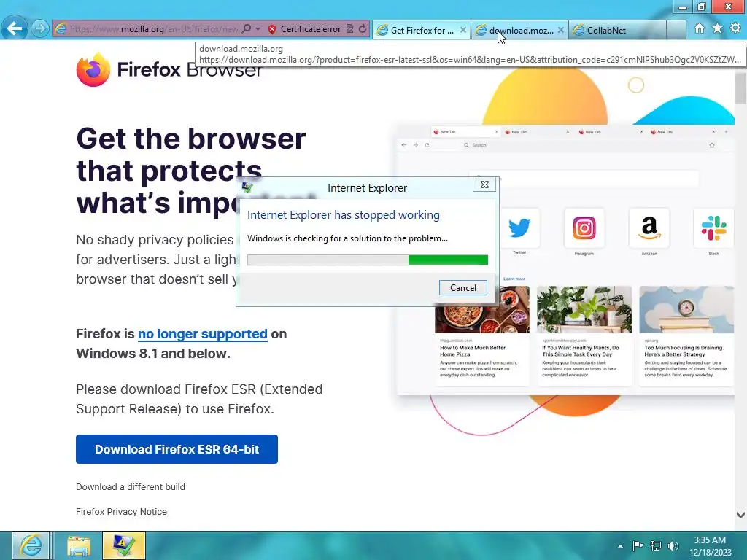Click the Learn more link in preview

click(514, 279)
